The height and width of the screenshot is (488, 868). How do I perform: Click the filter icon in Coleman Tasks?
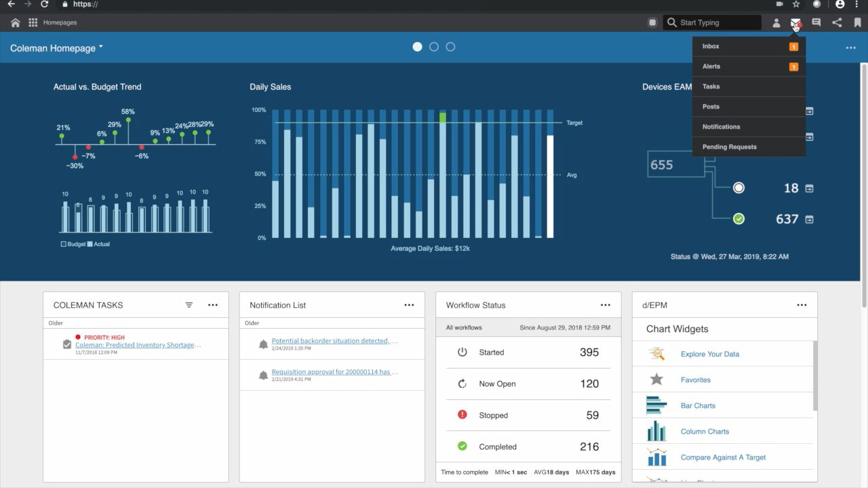click(189, 305)
